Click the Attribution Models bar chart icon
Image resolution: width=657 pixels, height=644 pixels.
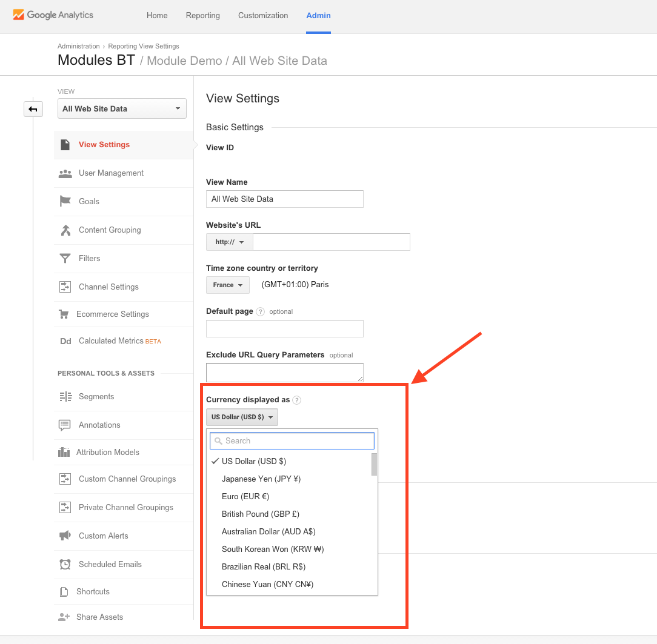pyautogui.click(x=64, y=452)
